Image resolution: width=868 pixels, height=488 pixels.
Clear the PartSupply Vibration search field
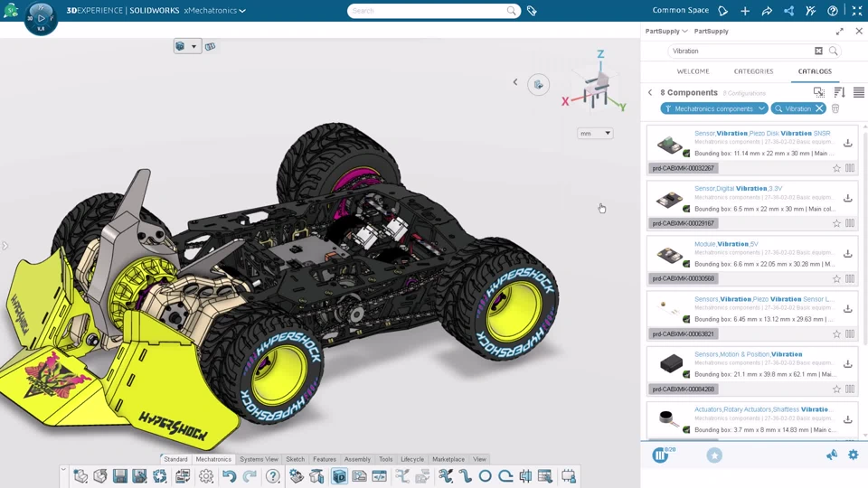819,51
